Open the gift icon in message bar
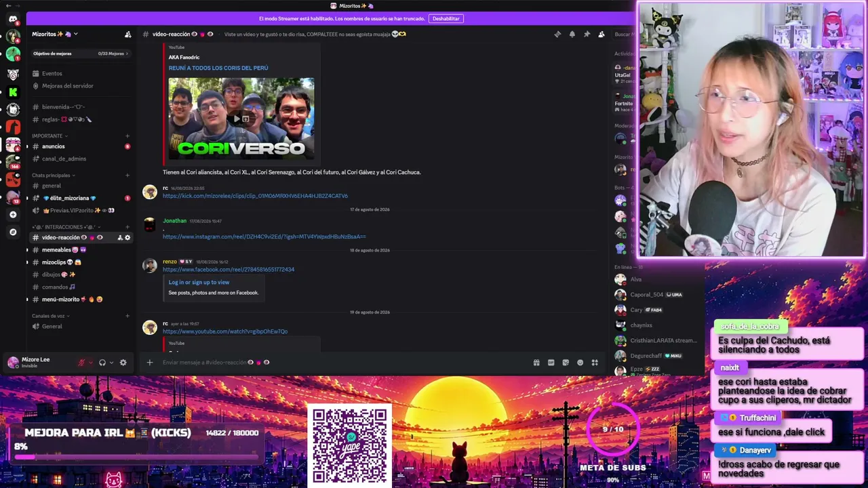868x488 pixels. [536, 363]
